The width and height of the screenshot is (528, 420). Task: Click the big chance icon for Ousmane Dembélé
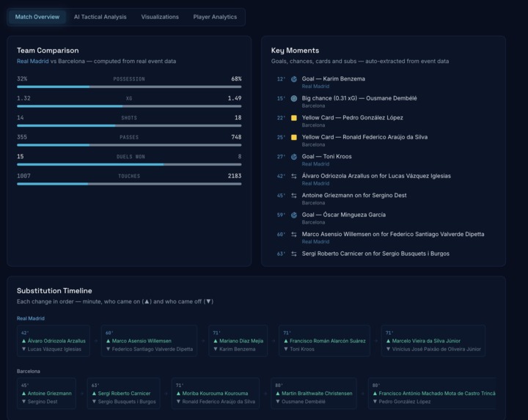click(294, 99)
